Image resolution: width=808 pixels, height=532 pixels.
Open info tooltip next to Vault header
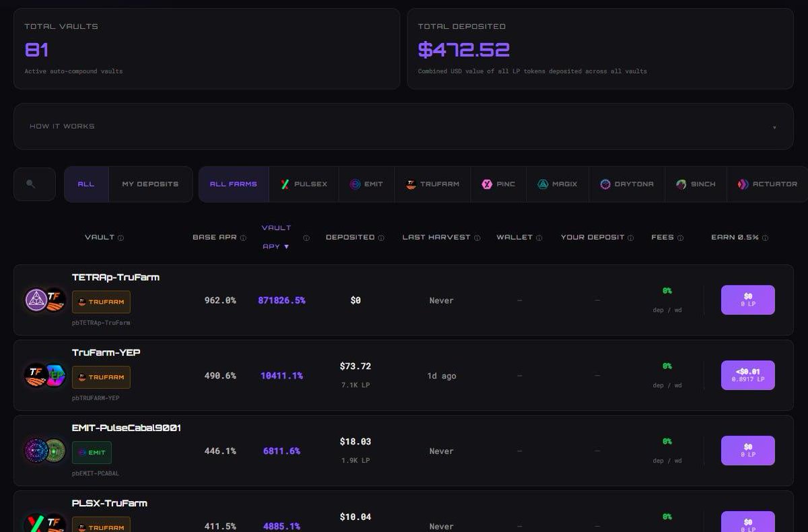pyautogui.click(x=121, y=238)
